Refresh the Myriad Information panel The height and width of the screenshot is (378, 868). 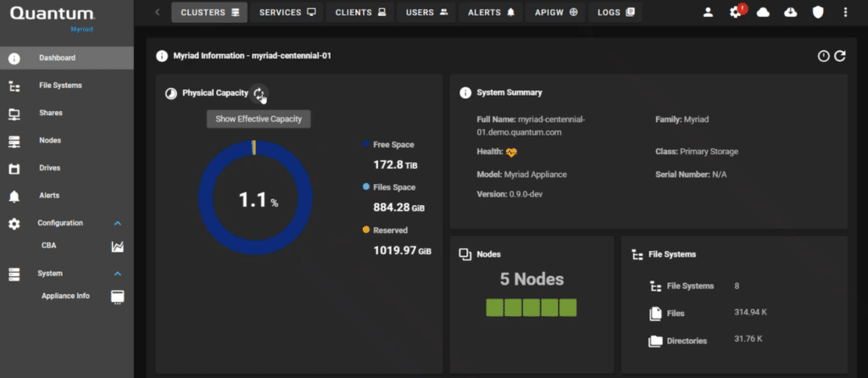[840, 56]
